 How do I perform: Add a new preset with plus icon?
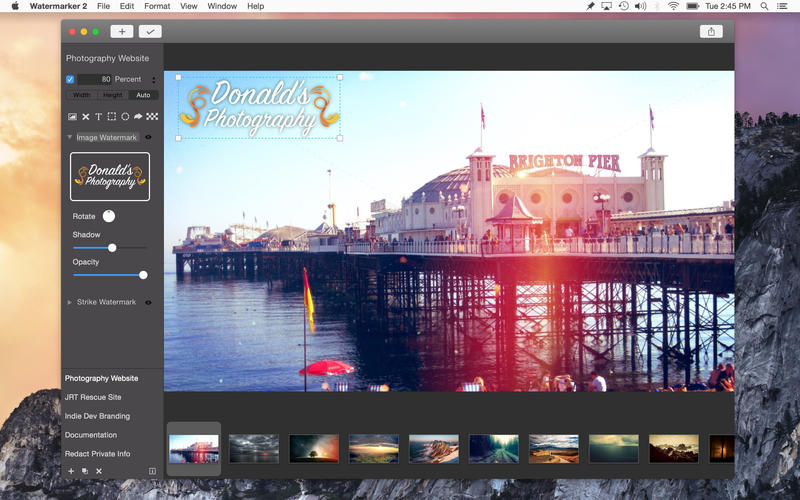71,471
